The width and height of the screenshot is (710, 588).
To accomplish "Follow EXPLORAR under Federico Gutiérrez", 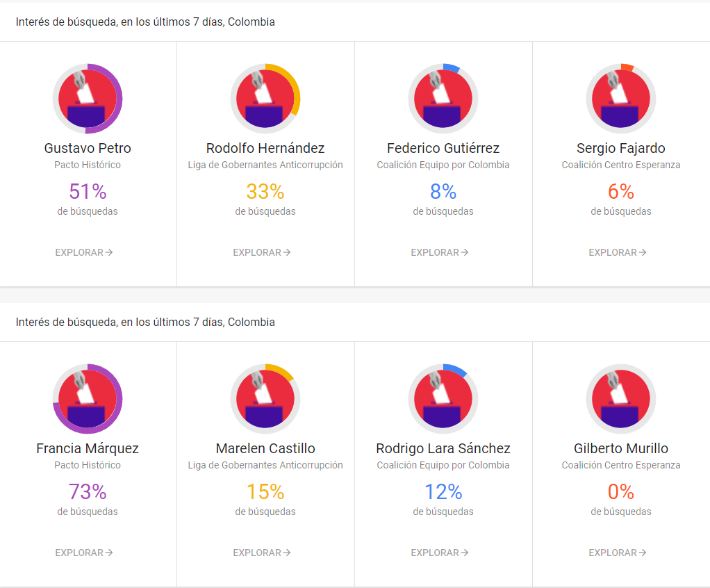I will (440, 252).
